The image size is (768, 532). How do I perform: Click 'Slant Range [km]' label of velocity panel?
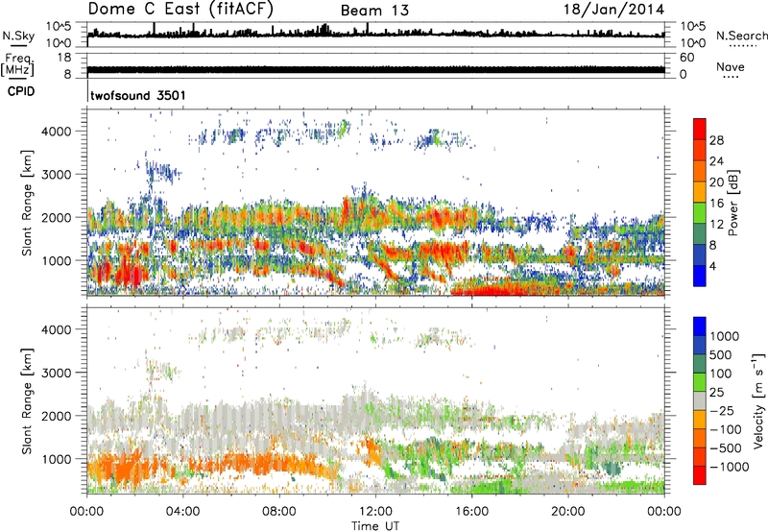[x=27, y=401]
